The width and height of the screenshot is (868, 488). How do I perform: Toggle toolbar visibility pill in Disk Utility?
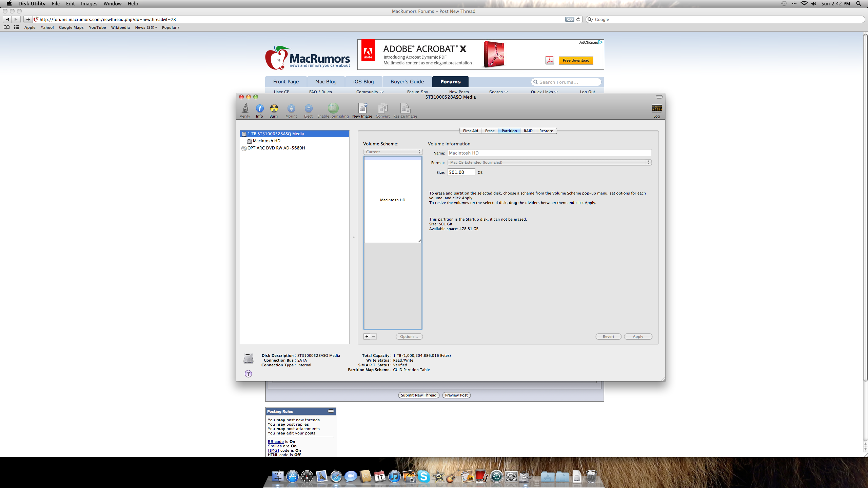pyautogui.click(x=659, y=97)
